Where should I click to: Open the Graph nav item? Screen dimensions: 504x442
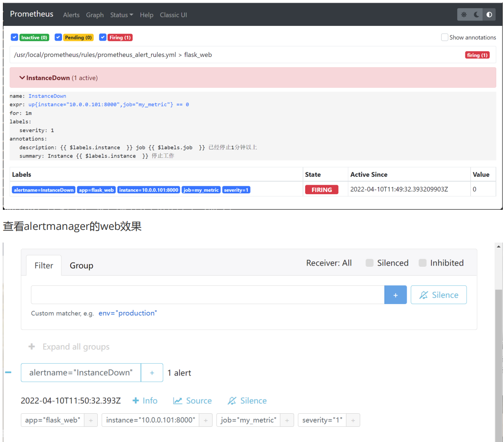click(95, 15)
